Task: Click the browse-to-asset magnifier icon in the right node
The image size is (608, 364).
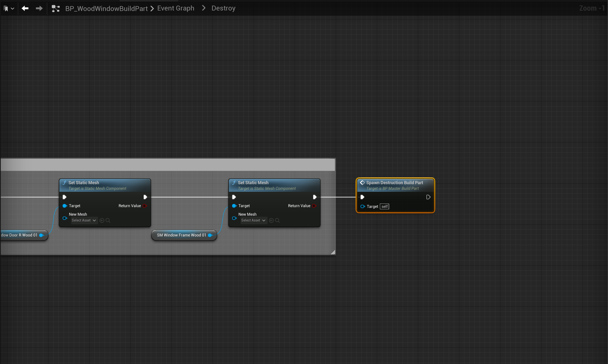Action: coord(277,221)
